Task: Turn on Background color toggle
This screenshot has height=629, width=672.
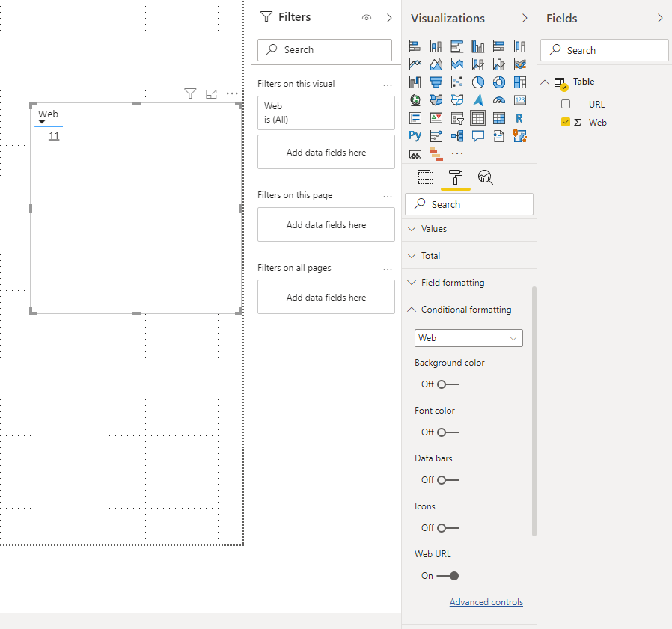Action: click(448, 384)
